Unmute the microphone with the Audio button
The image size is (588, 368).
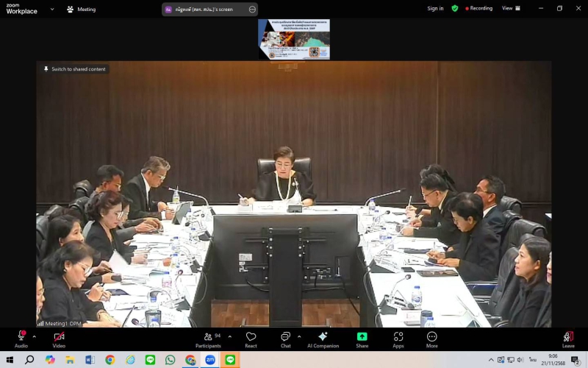pyautogui.click(x=21, y=338)
